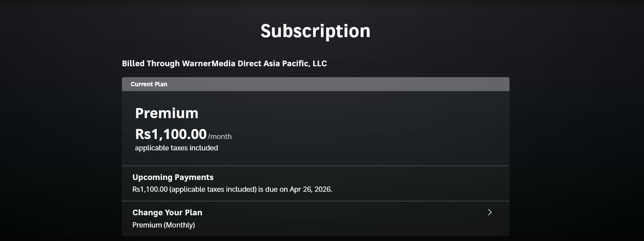Select the Current Plan header label
The width and height of the screenshot is (644, 241).
point(149,84)
